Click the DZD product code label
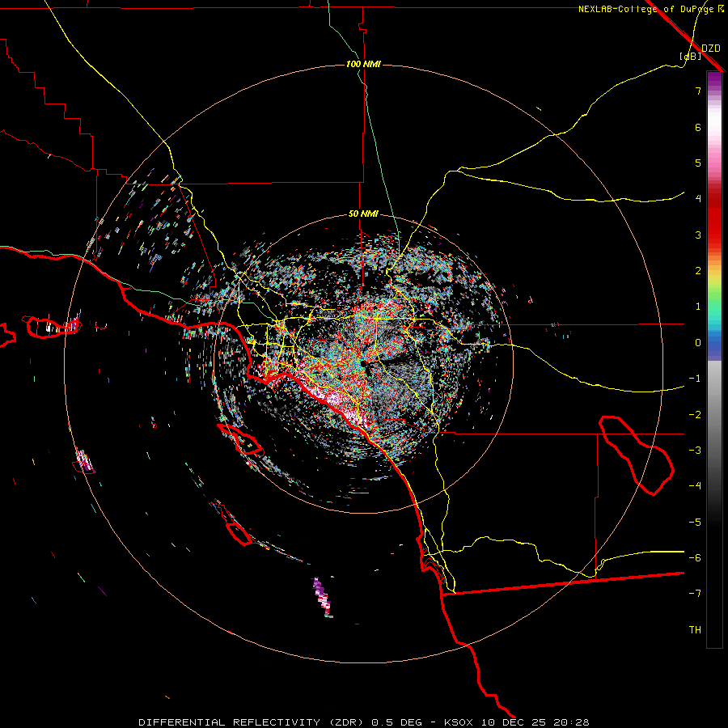 710,49
